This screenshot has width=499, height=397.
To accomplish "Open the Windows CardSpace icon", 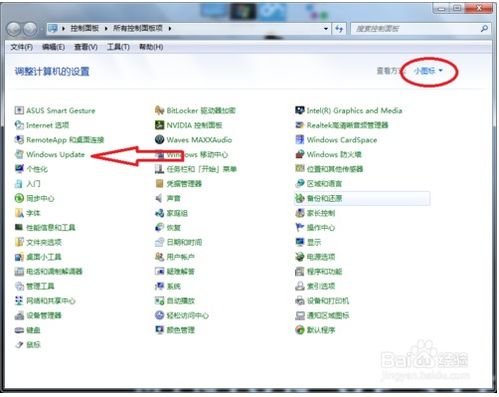I will click(x=300, y=140).
